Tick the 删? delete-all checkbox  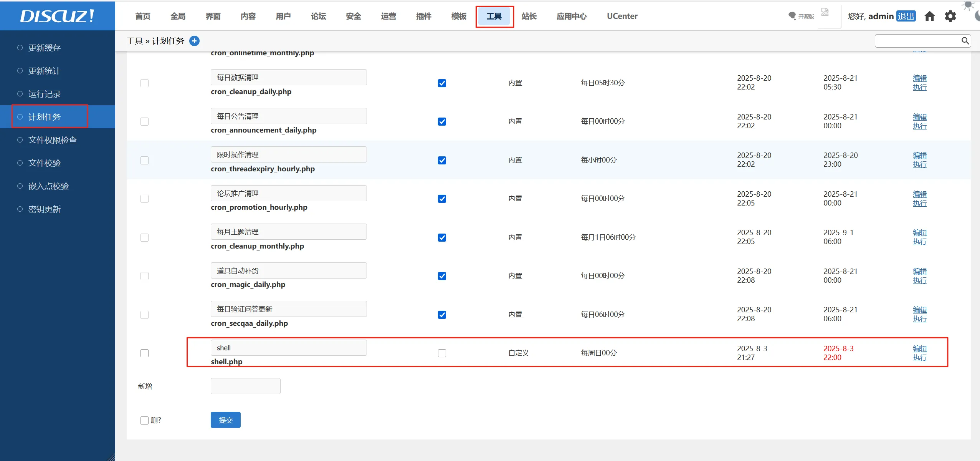[144, 420]
